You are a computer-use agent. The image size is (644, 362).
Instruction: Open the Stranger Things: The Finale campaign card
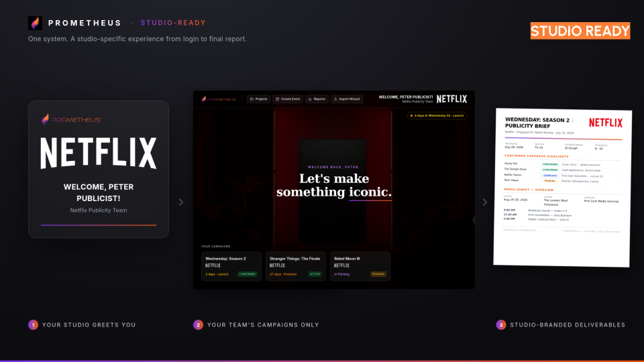pos(296,266)
